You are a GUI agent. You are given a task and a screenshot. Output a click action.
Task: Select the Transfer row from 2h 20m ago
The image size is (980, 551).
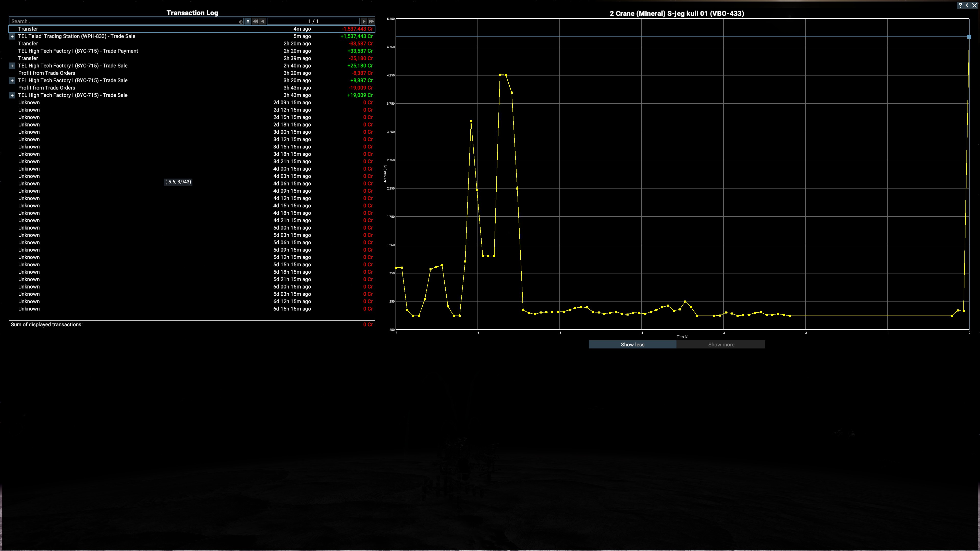pyautogui.click(x=192, y=44)
